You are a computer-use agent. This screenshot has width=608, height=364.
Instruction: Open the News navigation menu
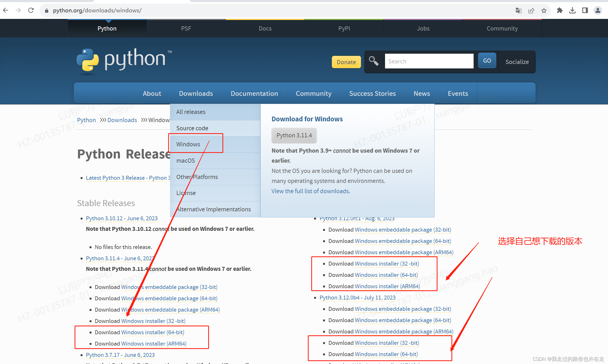[422, 93]
